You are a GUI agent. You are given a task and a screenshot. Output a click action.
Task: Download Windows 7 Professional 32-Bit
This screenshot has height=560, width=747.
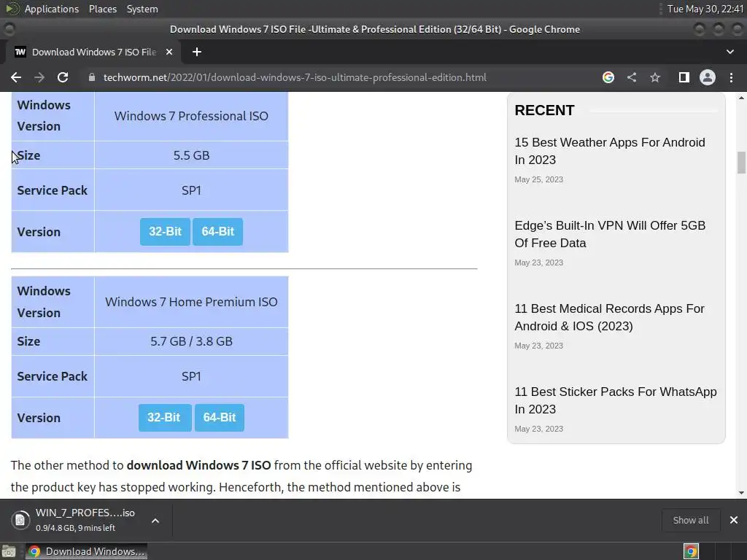coord(165,232)
